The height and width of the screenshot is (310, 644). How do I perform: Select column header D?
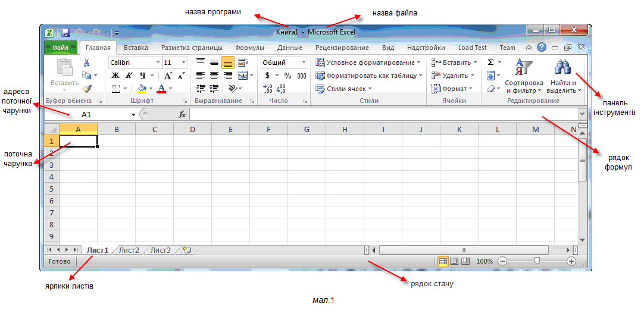[x=192, y=129]
